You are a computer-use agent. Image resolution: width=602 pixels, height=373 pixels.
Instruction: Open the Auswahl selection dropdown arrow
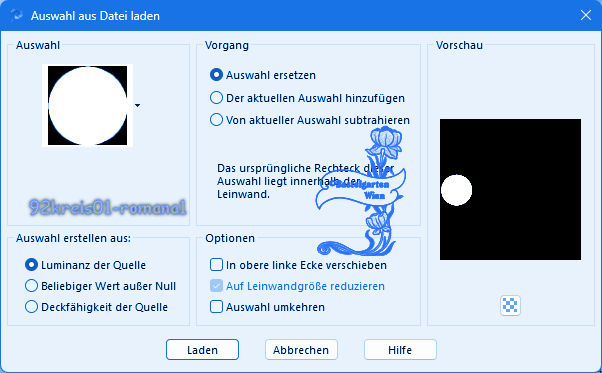(x=137, y=105)
